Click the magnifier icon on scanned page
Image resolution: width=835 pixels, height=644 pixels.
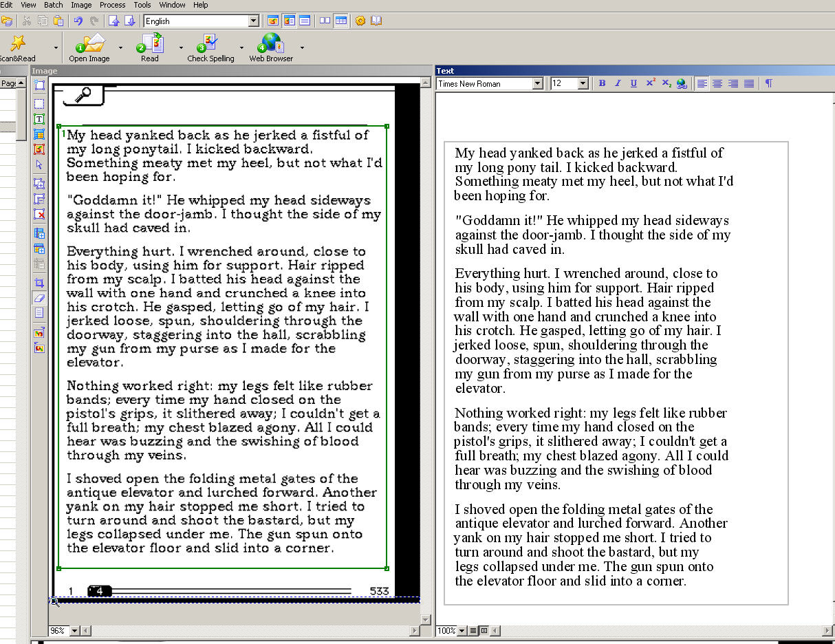pyautogui.click(x=83, y=96)
